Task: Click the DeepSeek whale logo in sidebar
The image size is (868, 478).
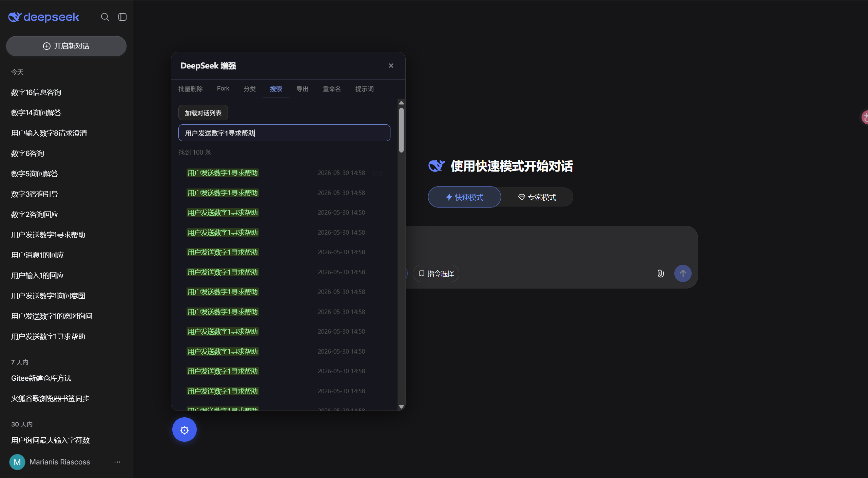Action: pos(44,17)
